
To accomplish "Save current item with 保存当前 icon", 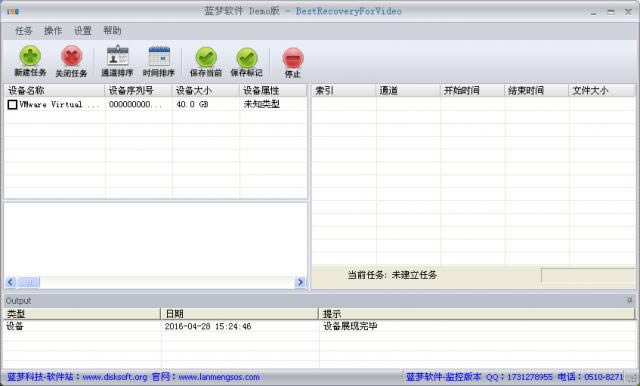I will (x=206, y=57).
